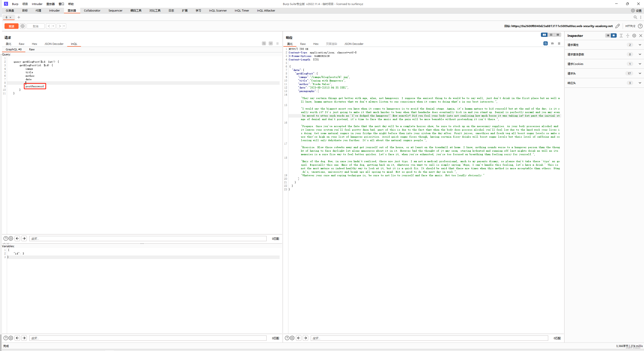
Task: Expand the 请求头 Inspector section
Action: pos(639,73)
